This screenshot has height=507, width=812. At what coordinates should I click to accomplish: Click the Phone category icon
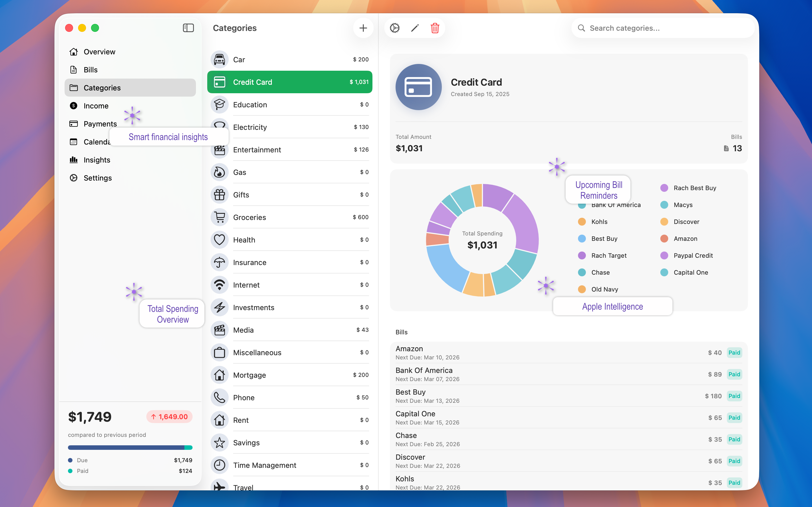(x=219, y=398)
